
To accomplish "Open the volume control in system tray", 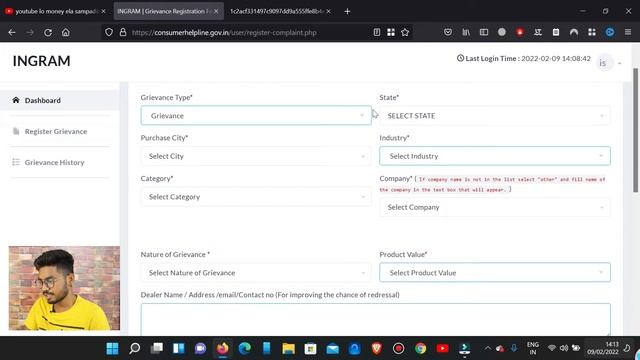I will coord(564,348).
